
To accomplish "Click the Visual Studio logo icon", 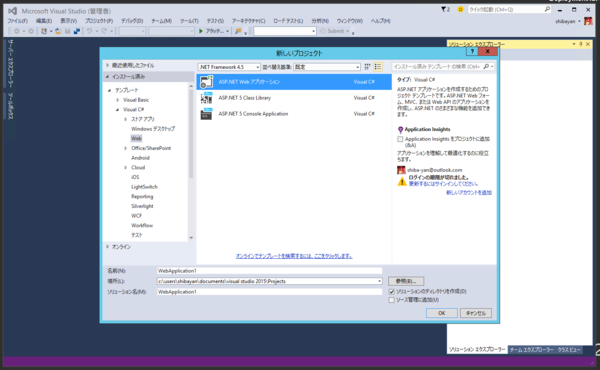I will point(13,11).
